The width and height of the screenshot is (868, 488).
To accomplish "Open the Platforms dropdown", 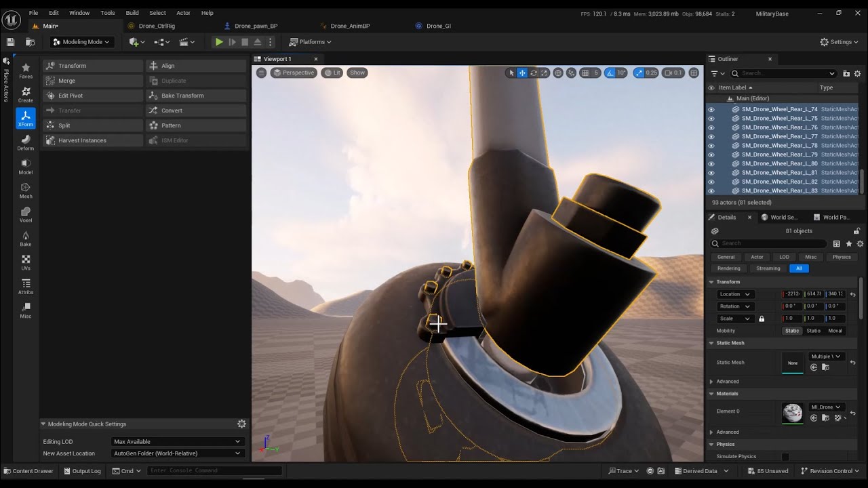I will point(310,42).
